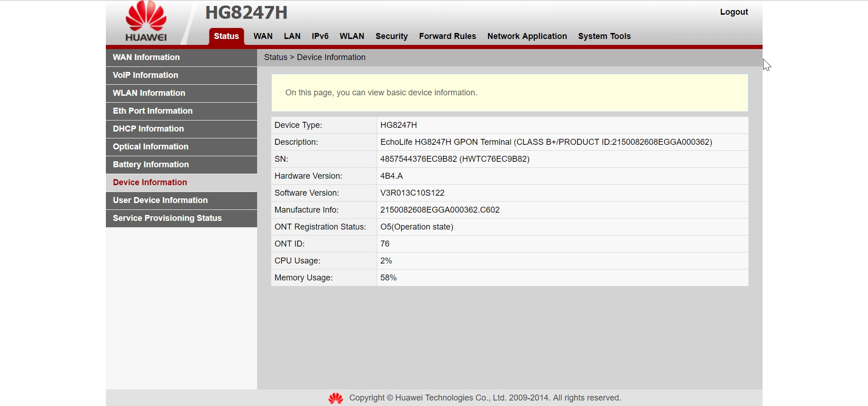Open Service Provisioning Status page
Viewport: 868px width, 406px height.
pos(181,218)
